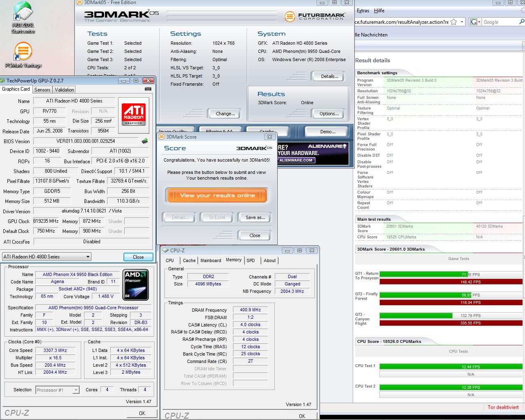Click OK in the CPU-Z memory window
Image resolution: width=525 pixels, height=420 pixels.
tap(302, 416)
